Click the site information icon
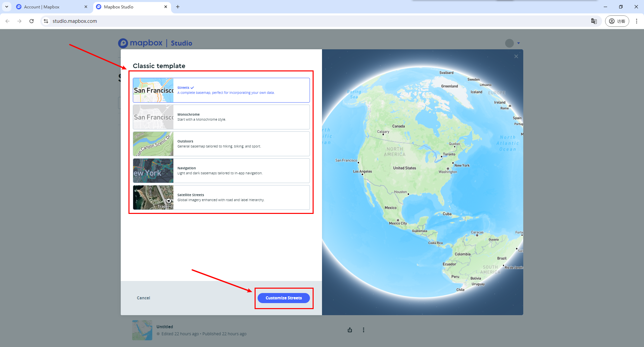644x347 pixels. 46,21
